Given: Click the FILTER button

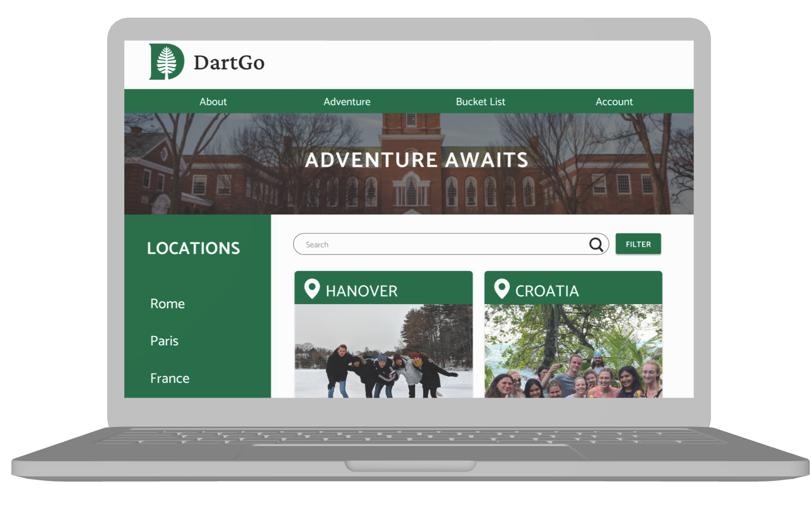Looking at the screenshot, I should [x=638, y=244].
